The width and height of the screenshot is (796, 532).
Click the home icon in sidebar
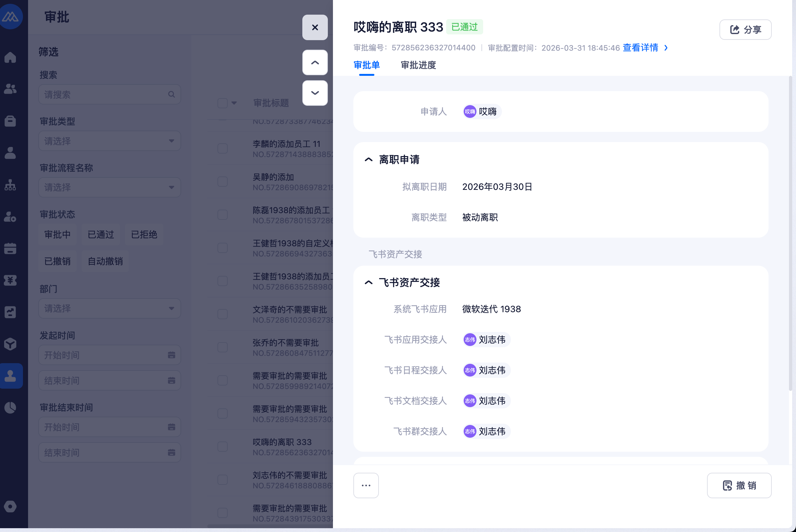click(10, 57)
